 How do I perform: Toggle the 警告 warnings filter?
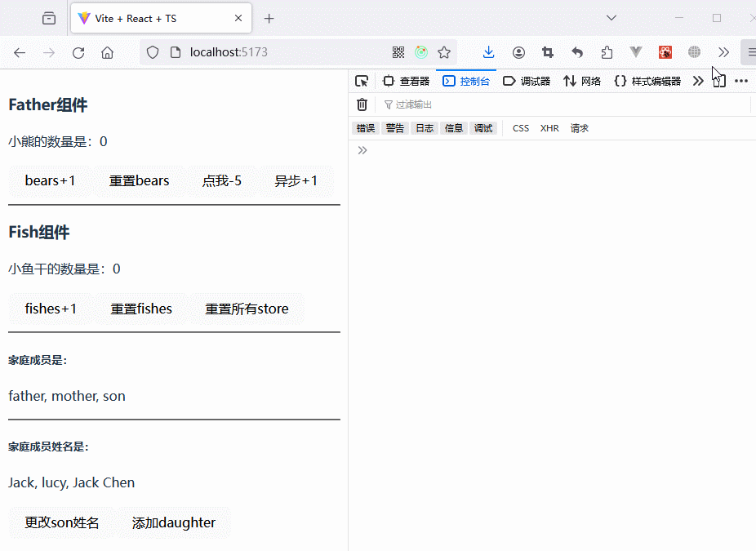click(x=395, y=128)
